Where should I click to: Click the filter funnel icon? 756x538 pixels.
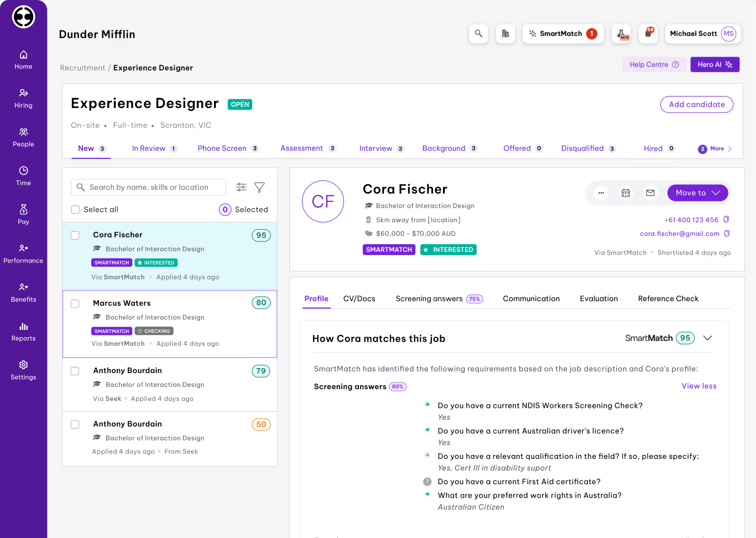[x=259, y=188]
